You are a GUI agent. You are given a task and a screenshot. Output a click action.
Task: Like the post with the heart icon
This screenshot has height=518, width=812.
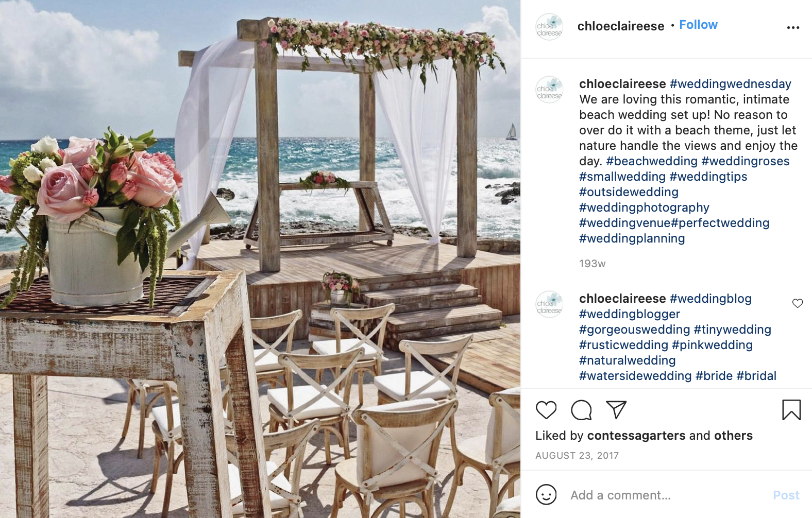[546, 410]
